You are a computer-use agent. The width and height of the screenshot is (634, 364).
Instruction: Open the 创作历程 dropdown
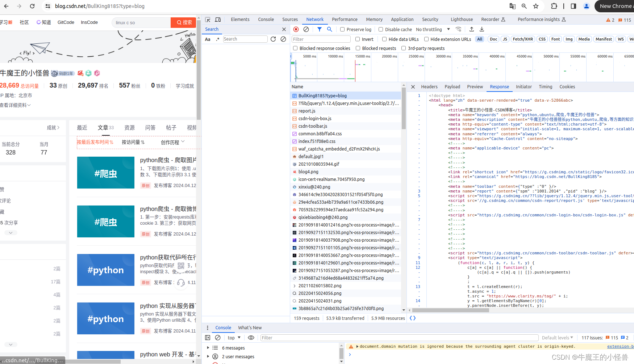pos(173,142)
